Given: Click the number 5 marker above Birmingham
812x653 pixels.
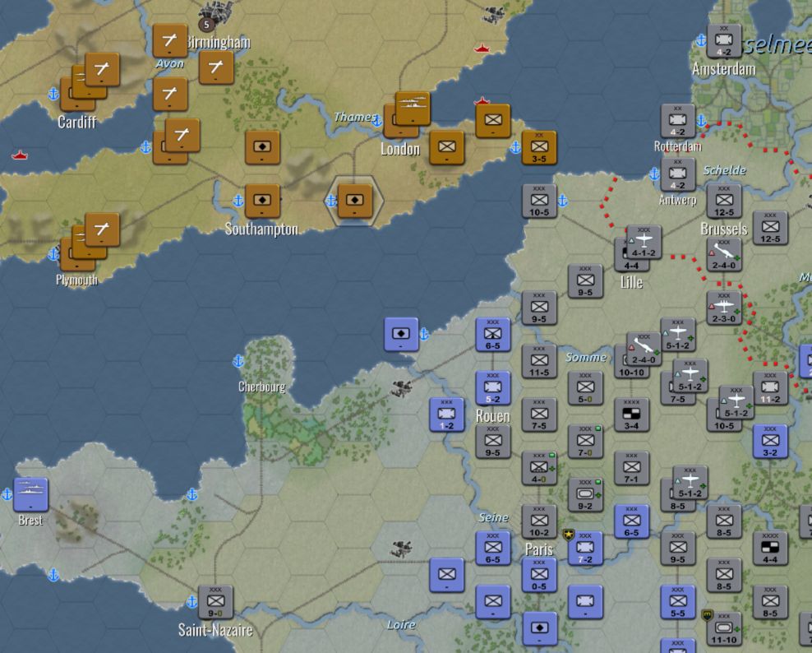Looking at the screenshot, I should click(206, 25).
